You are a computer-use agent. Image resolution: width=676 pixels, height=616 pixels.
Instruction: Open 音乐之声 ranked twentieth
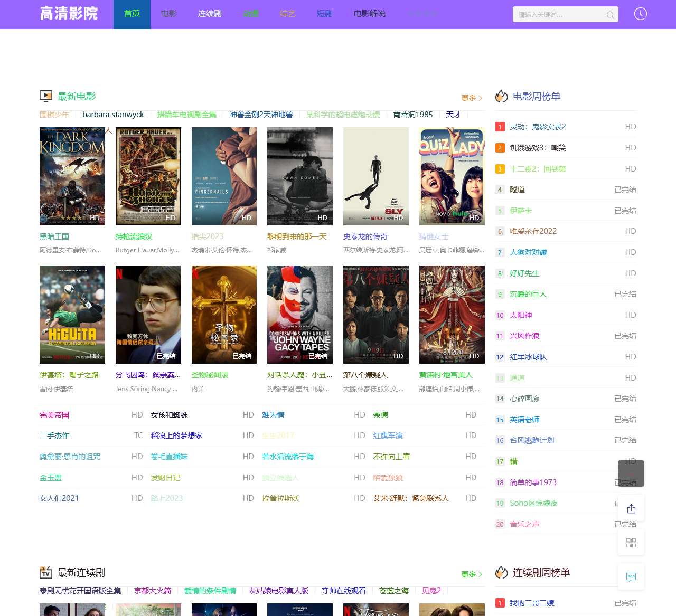pyautogui.click(x=525, y=524)
